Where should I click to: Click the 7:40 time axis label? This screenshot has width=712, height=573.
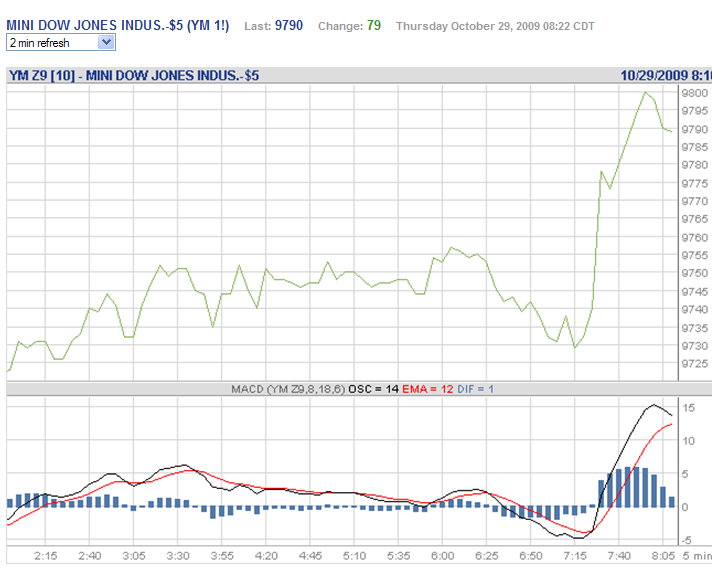619,556
